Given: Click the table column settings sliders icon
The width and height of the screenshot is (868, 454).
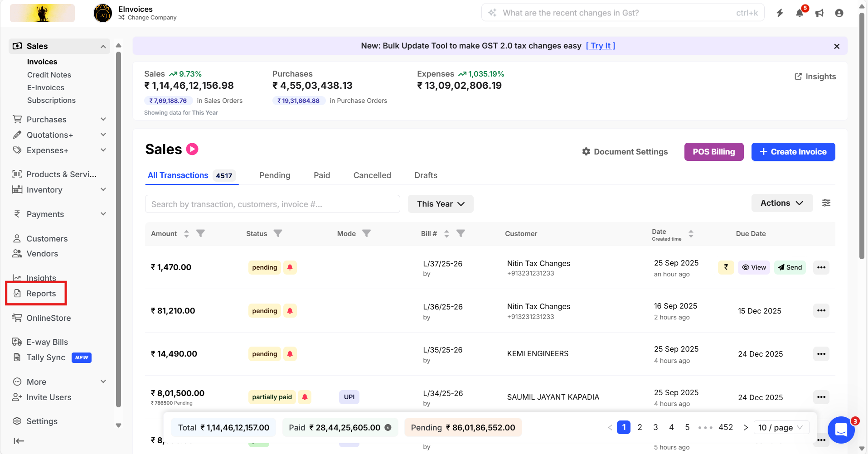Looking at the screenshot, I should (x=826, y=203).
